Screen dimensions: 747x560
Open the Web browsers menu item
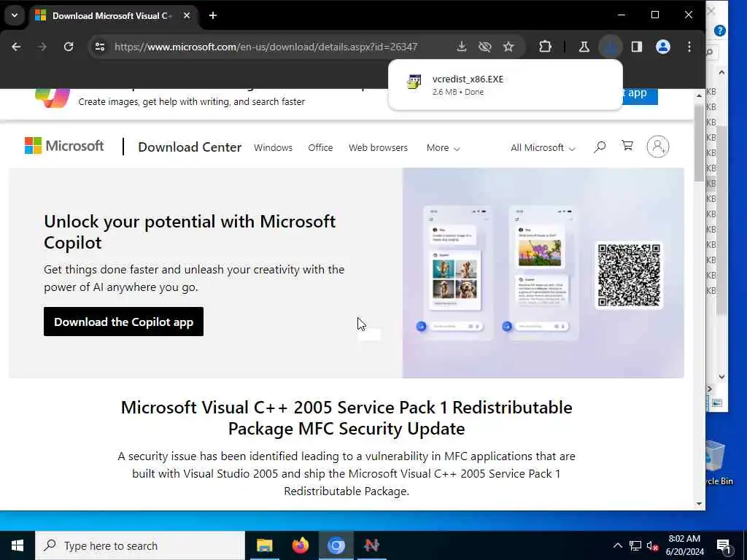point(378,147)
